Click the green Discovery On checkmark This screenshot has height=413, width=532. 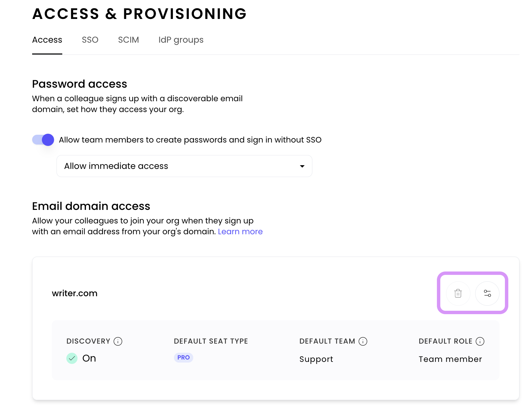click(x=72, y=358)
